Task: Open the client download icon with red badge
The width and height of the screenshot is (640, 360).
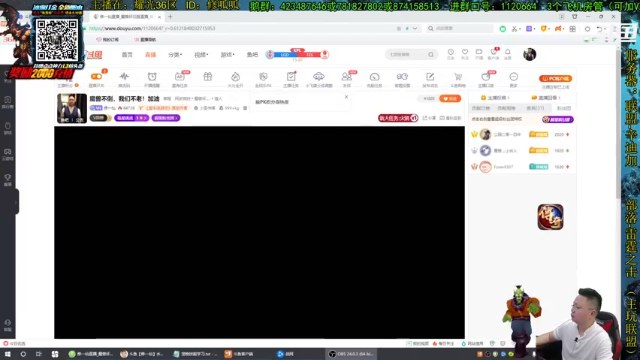Action: pos(493,52)
